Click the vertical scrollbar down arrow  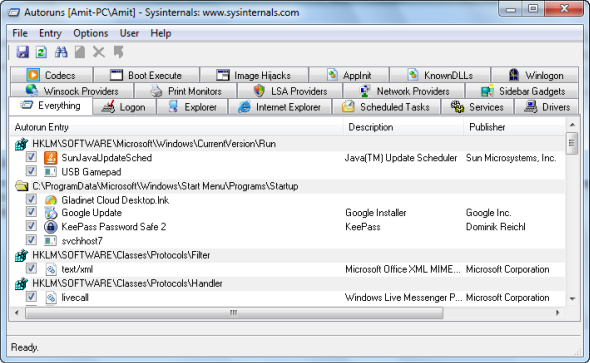coord(572,299)
